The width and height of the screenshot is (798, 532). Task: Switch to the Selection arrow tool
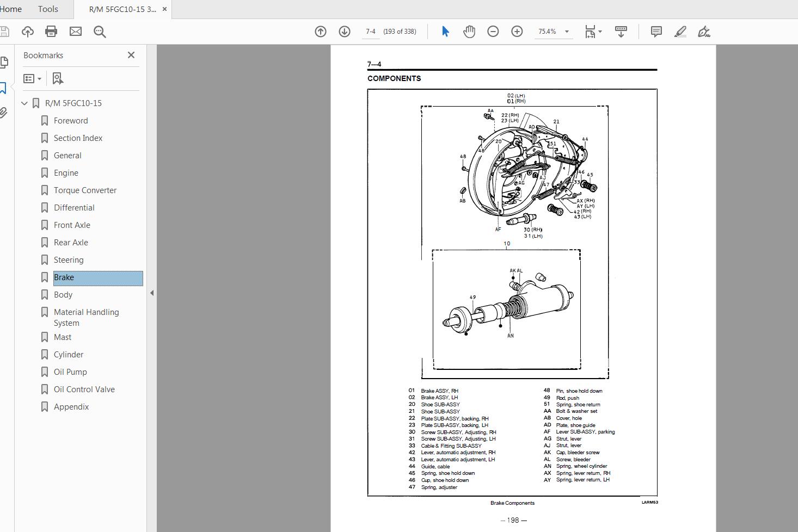[445, 31]
